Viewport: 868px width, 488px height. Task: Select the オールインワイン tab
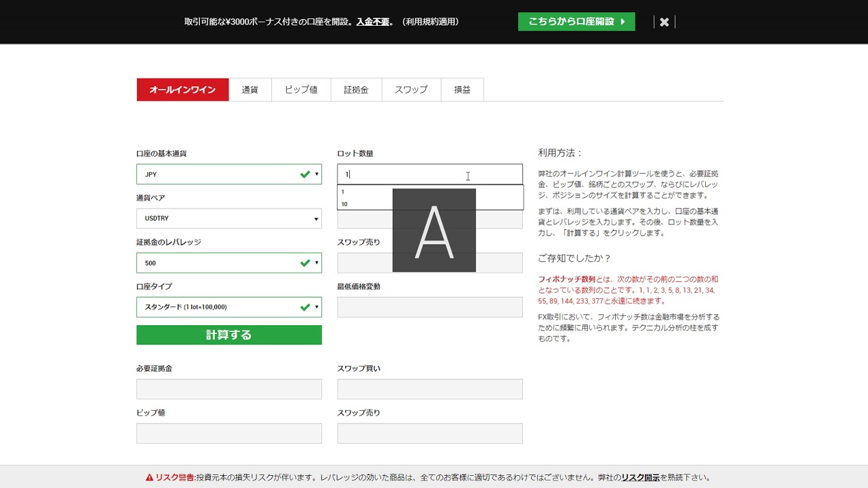(x=182, y=89)
